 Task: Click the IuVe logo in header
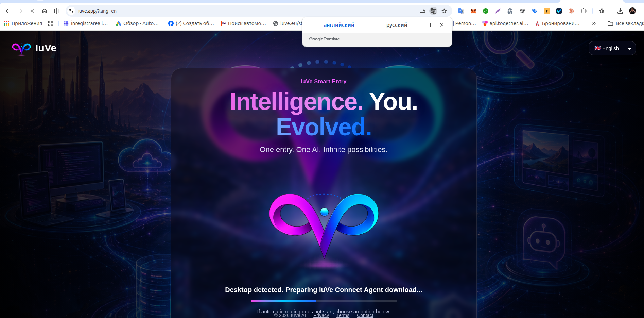(x=34, y=48)
